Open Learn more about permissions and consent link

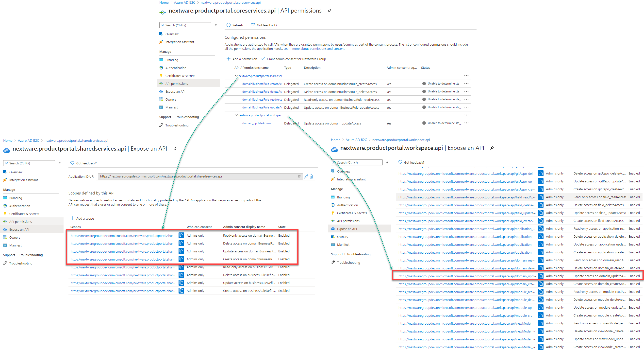(x=314, y=49)
